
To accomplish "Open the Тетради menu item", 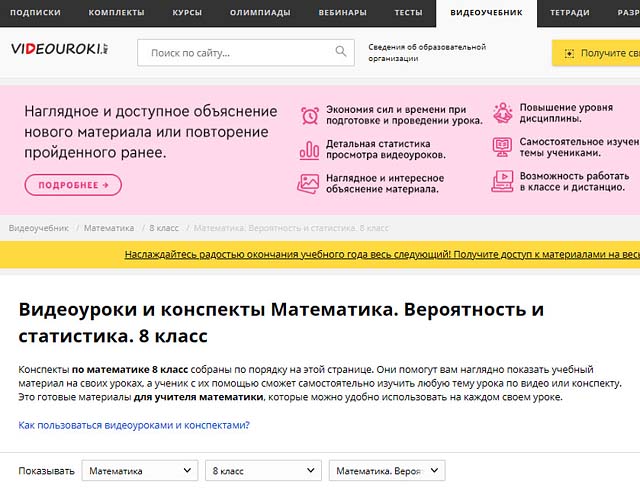I will point(569,13).
